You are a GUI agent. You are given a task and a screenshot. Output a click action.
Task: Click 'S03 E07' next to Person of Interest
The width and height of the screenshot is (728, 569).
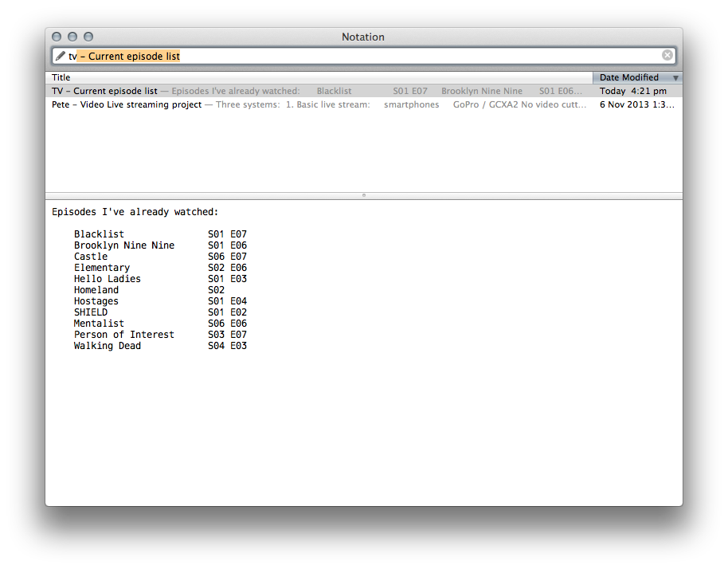[228, 335]
